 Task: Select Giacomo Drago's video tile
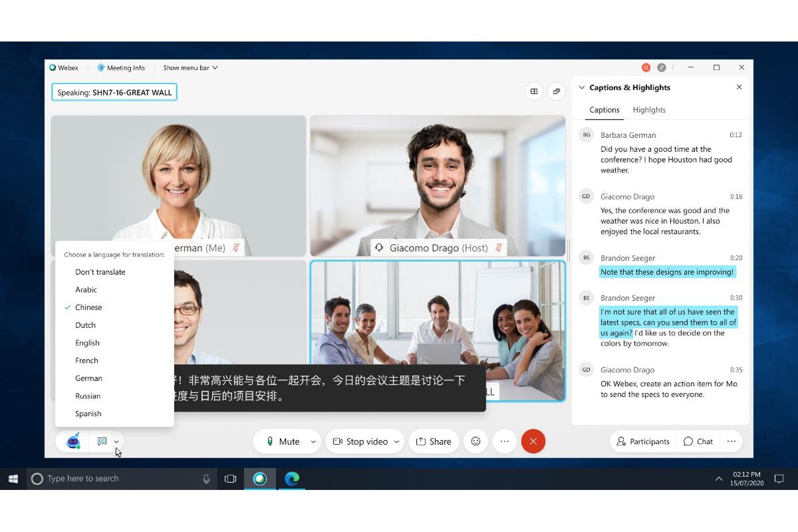(437, 186)
